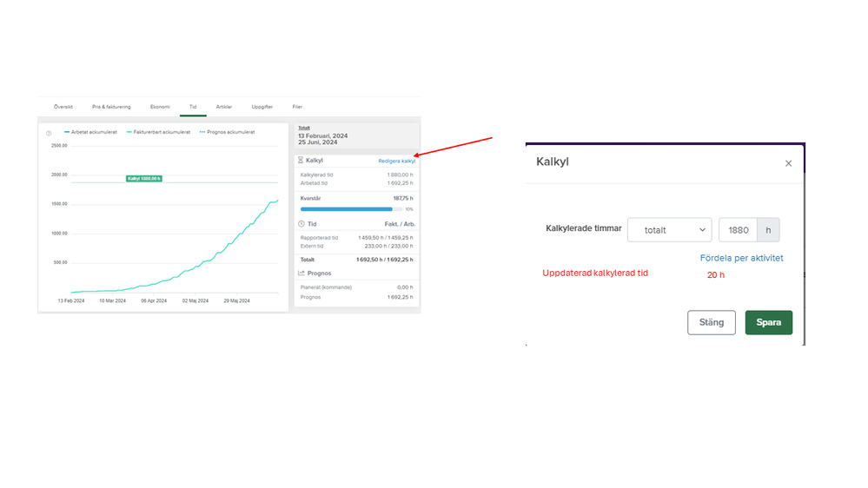868x488 pixels.
Task: Click the clock icon beside Tid heading
Action: point(301,223)
